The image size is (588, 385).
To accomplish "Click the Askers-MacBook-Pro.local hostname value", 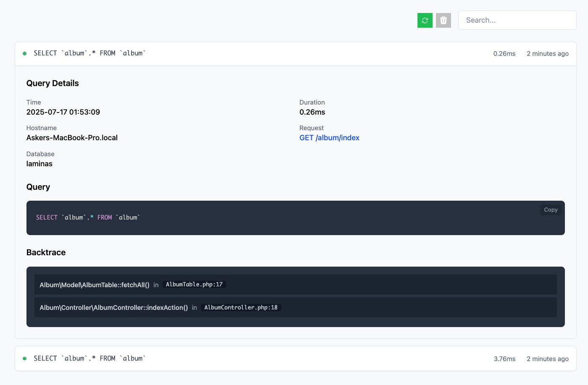I will (72, 138).
